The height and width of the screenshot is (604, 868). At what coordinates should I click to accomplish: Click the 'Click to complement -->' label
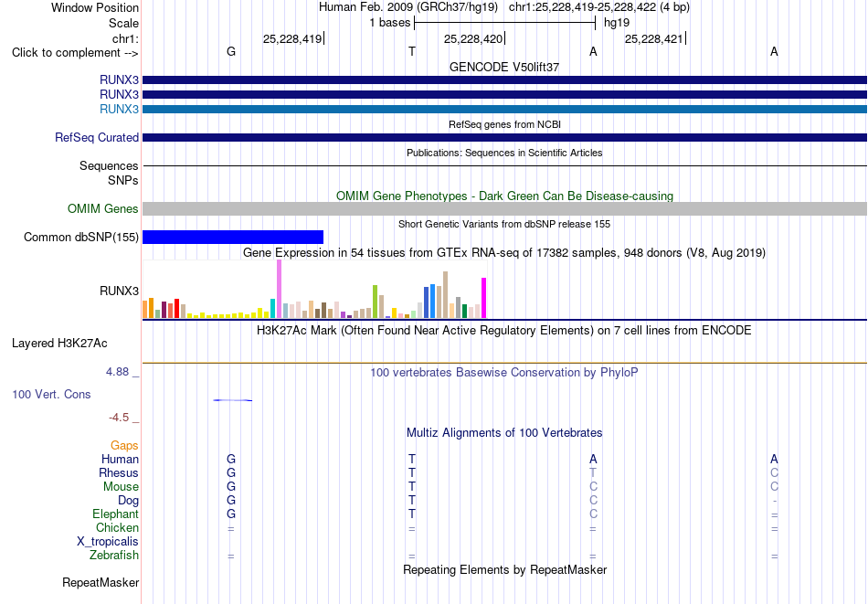[75, 53]
